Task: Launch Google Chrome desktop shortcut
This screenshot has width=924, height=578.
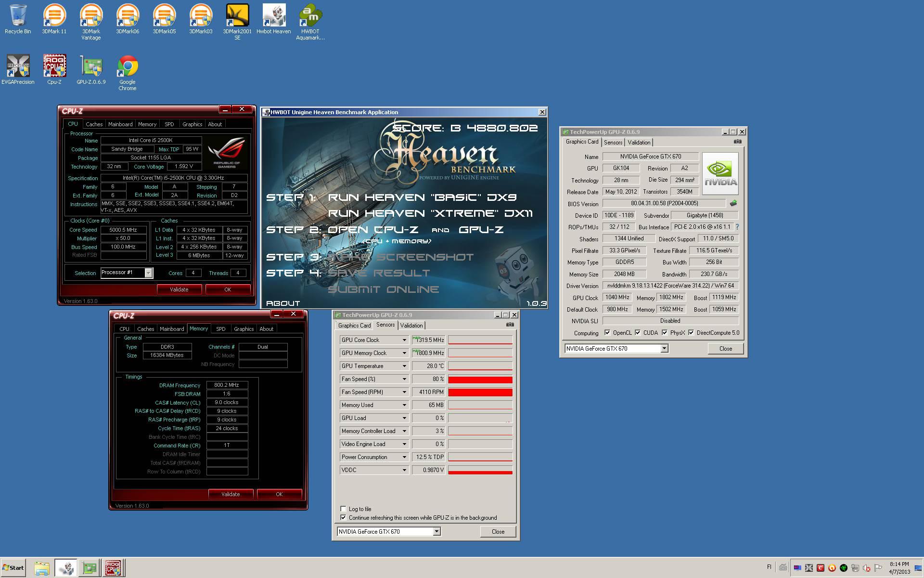Action: click(128, 73)
